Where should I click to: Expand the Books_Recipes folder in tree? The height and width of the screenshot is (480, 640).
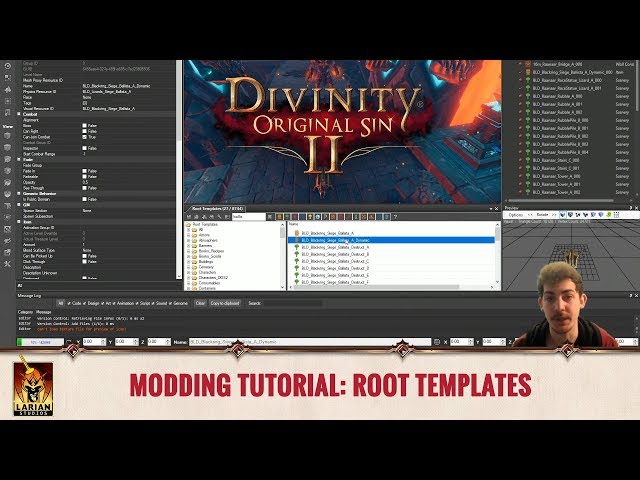pos(189,251)
